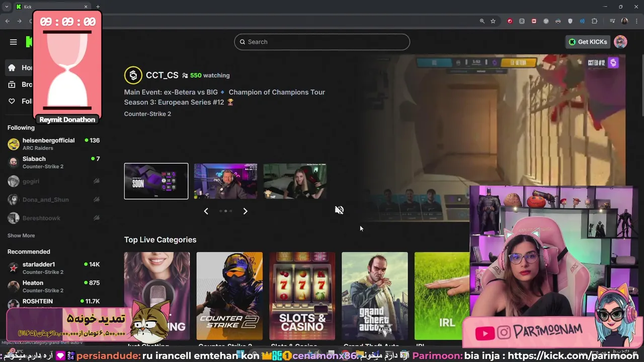Open the tab search chevron dropdown

6,7
